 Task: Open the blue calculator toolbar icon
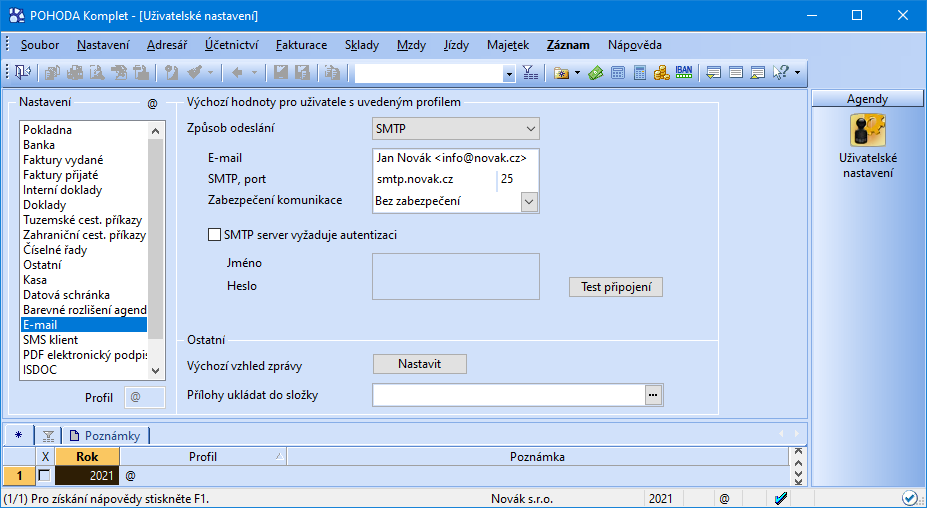[x=618, y=73]
